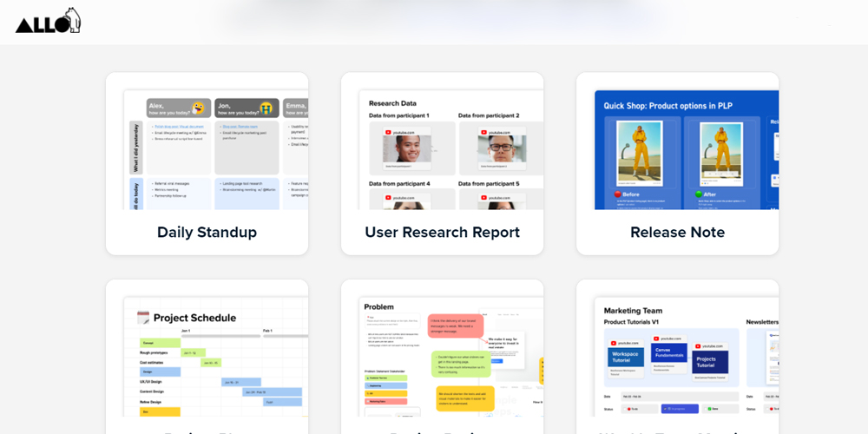Click the User Research Report title
The width and height of the screenshot is (868, 434).
tap(442, 233)
